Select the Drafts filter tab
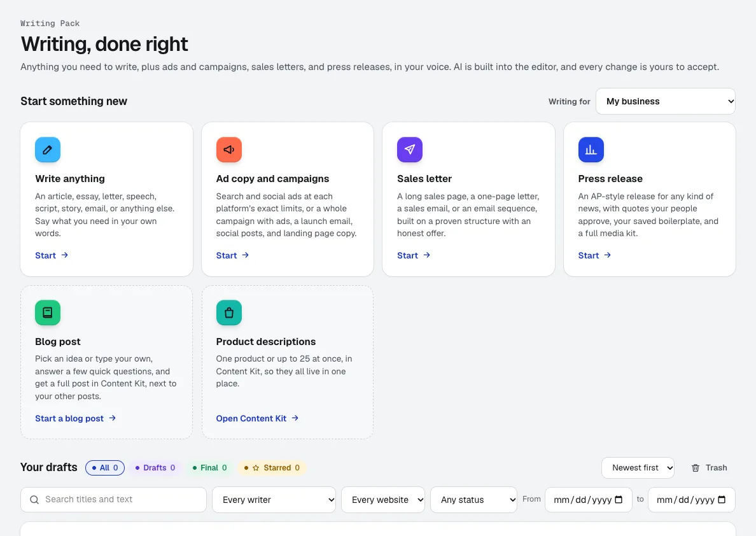 [x=155, y=468]
